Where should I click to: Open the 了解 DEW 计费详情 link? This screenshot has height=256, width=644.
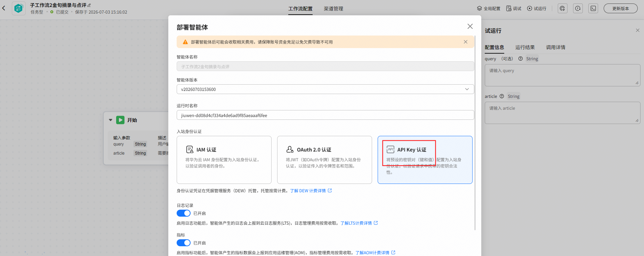pos(311,191)
